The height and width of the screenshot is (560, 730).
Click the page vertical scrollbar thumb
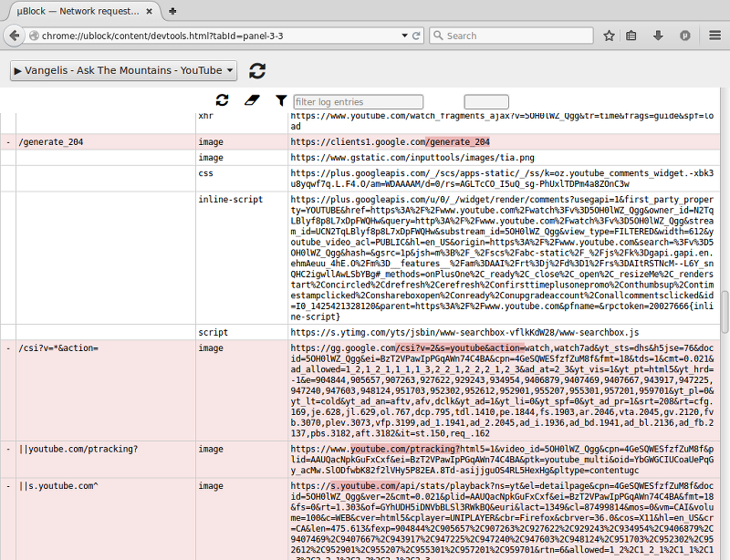click(725, 312)
